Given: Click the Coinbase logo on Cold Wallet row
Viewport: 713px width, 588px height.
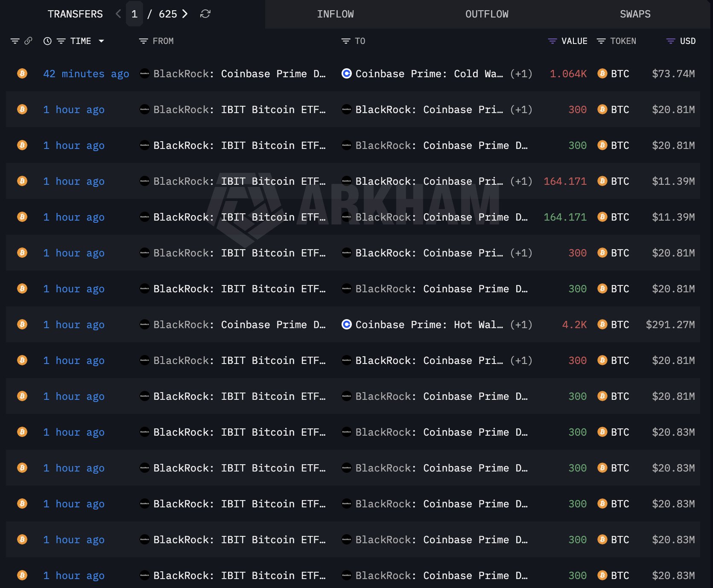Looking at the screenshot, I should coord(347,73).
